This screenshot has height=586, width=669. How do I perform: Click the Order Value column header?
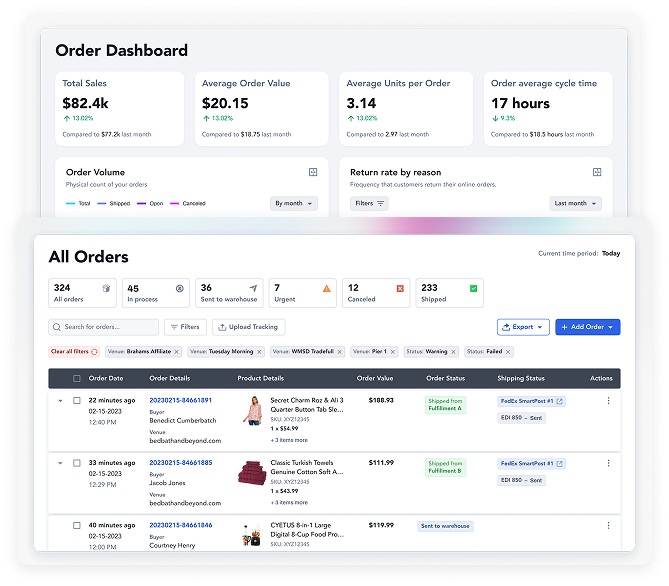click(375, 378)
